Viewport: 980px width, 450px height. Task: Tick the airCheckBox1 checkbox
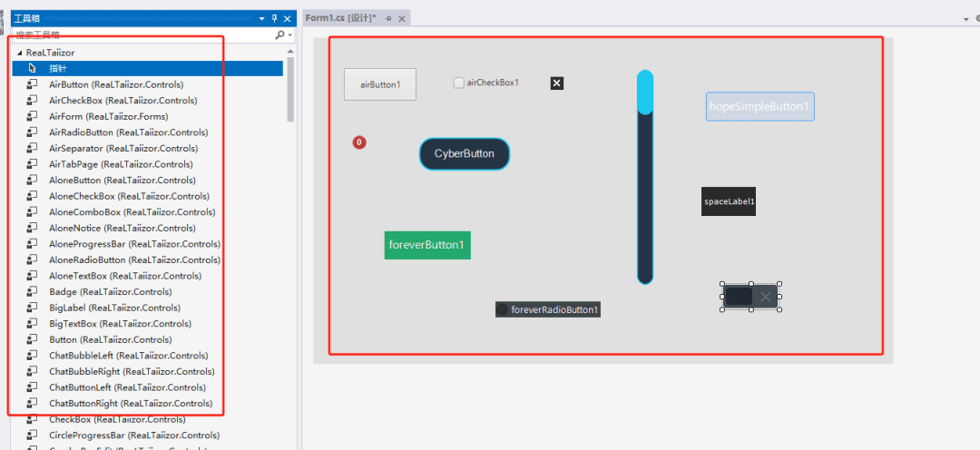(x=459, y=83)
